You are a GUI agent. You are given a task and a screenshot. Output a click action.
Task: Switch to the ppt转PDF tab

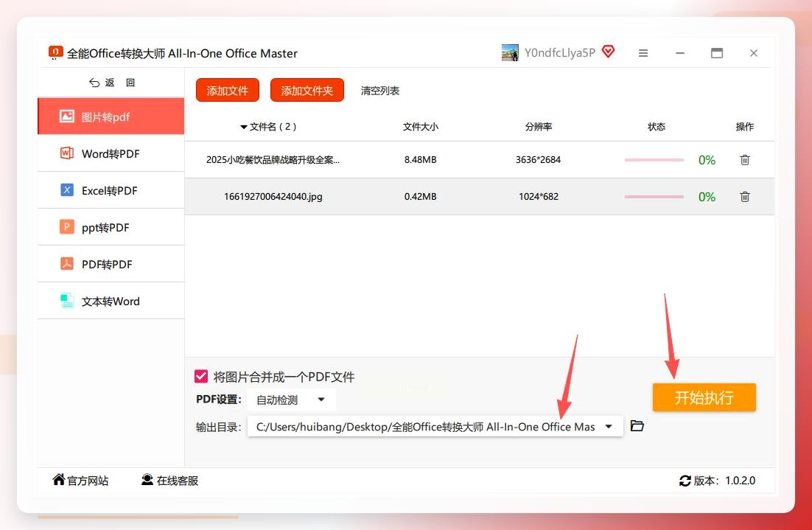click(x=111, y=227)
